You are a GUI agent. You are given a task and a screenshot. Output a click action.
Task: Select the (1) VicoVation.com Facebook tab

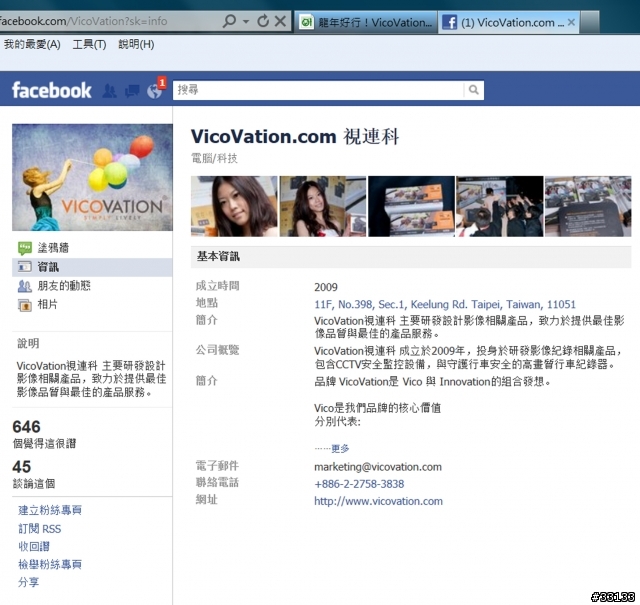point(509,22)
